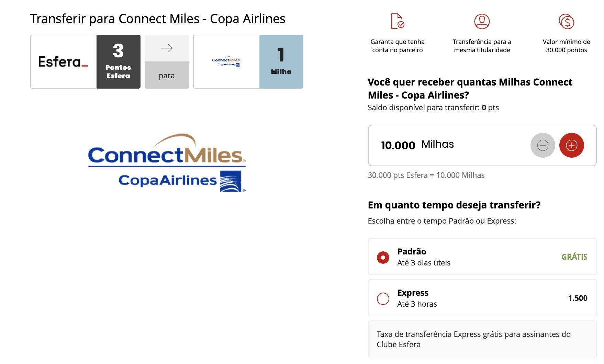
Task: Click the 'Até 3 horas' Express row text
Action: coord(417,304)
